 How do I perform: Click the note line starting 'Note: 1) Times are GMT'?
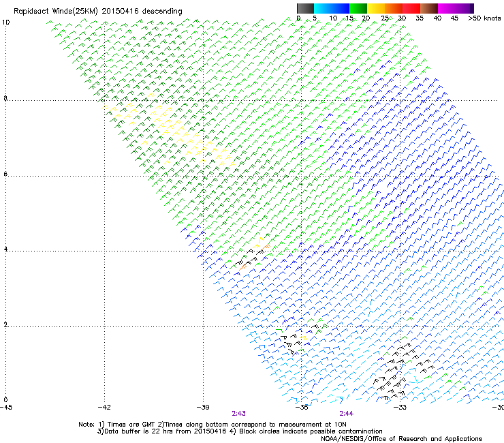pos(212,425)
